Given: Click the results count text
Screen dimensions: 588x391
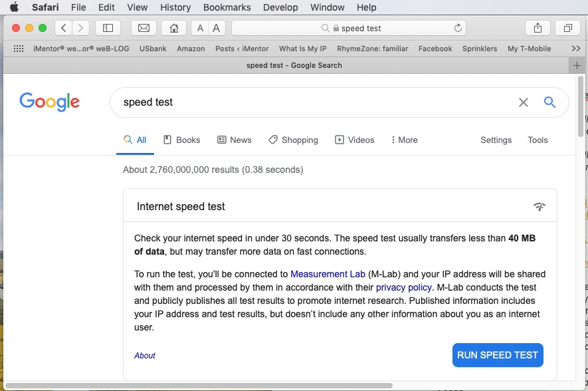Looking at the screenshot, I should click(x=213, y=170).
